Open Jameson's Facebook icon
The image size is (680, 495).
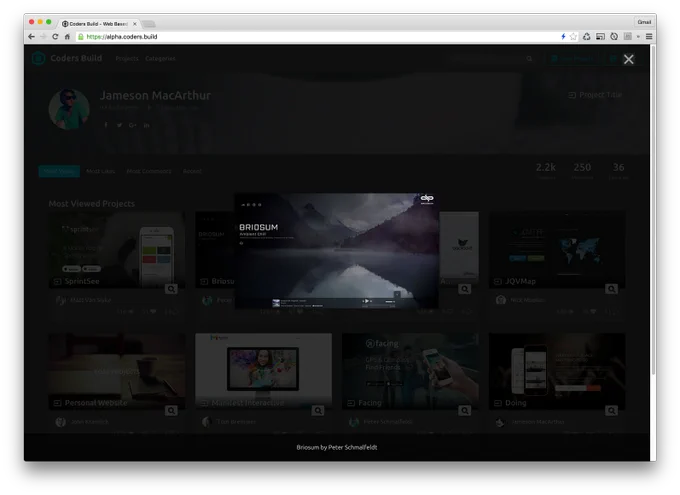point(106,125)
